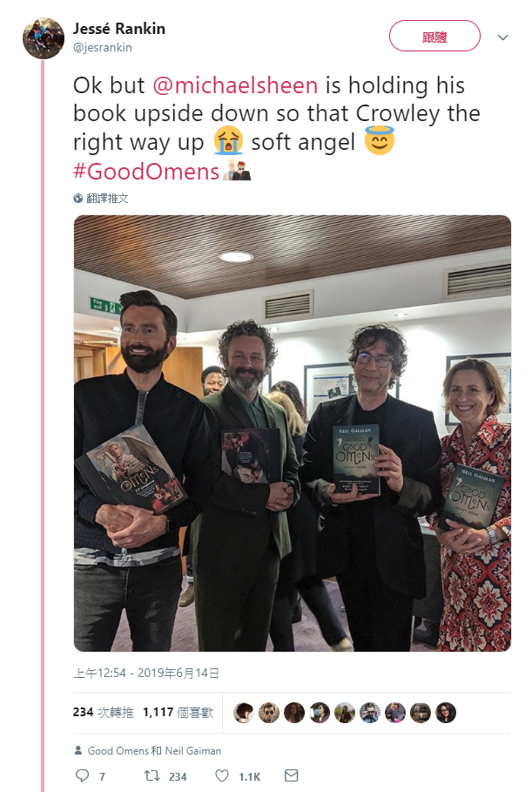Click the globe icon beside translate tweet
Viewport: 532px width, 792px height.
77,199
